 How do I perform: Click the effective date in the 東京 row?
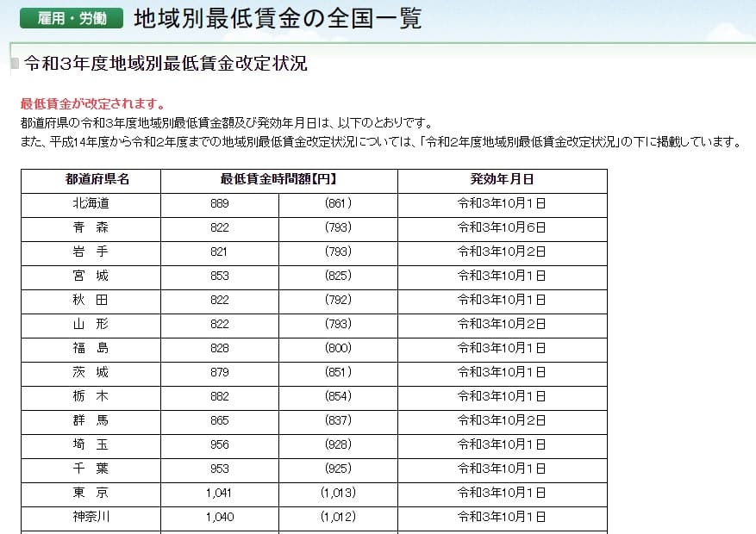(502, 492)
